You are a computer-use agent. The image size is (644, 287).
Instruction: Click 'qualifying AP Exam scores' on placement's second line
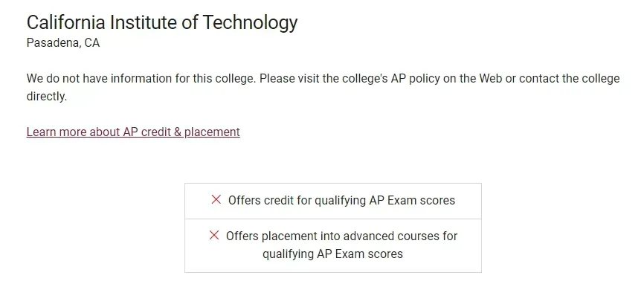click(x=332, y=254)
